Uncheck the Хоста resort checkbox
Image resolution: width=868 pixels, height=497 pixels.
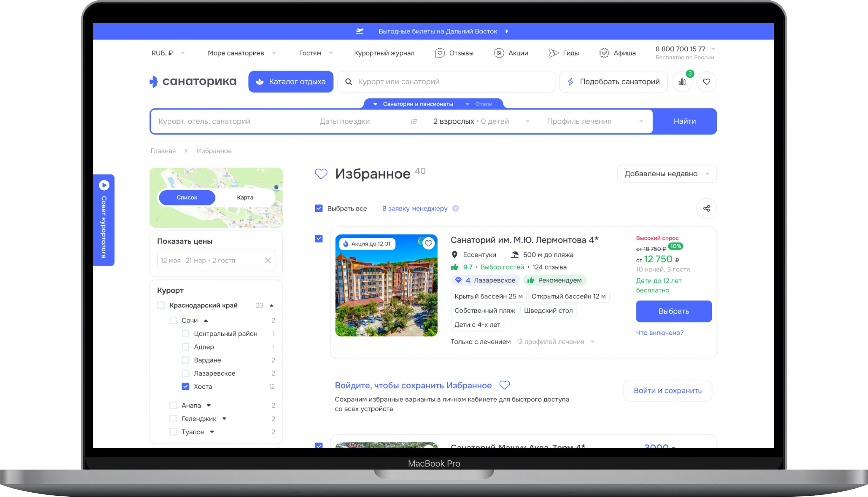(185, 386)
